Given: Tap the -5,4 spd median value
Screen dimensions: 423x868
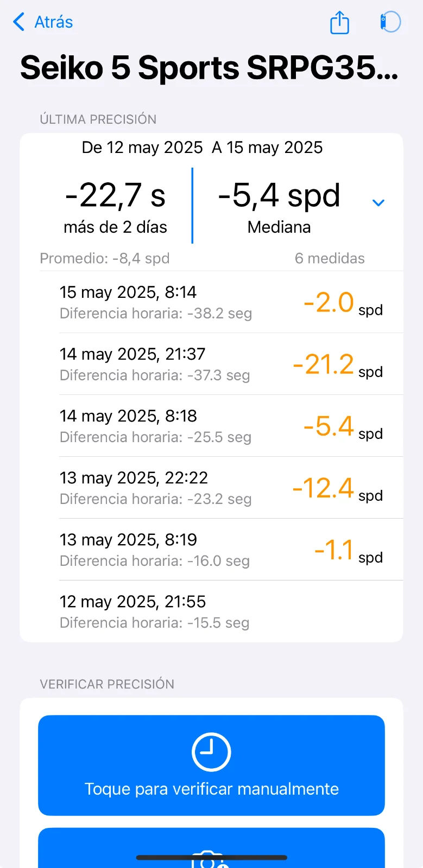Looking at the screenshot, I should pyautogui.click(x=279, y=195).
